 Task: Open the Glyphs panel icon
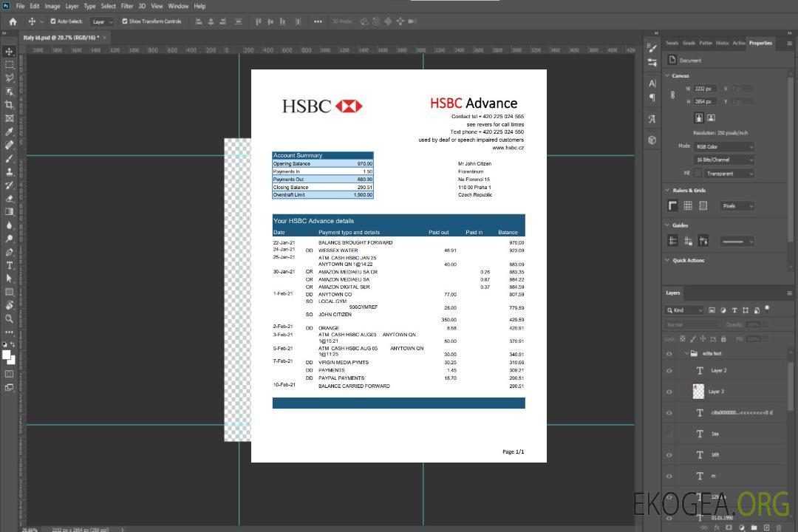(652, 119)
